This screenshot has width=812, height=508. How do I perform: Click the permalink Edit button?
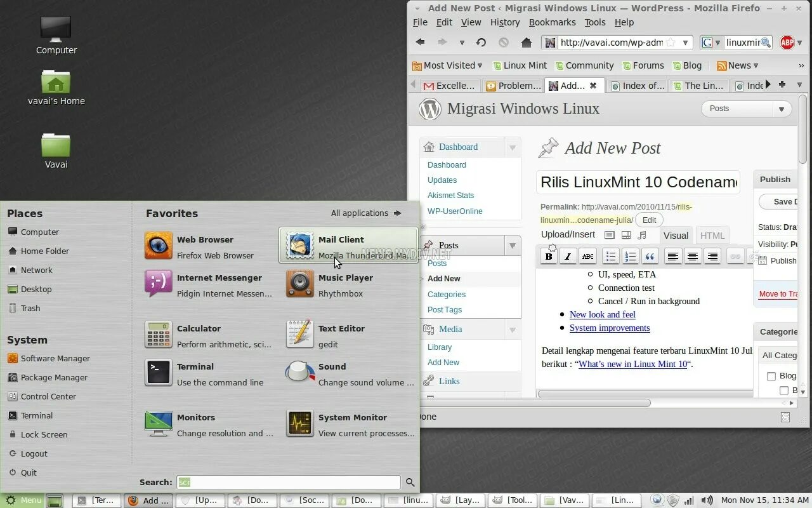649,220
